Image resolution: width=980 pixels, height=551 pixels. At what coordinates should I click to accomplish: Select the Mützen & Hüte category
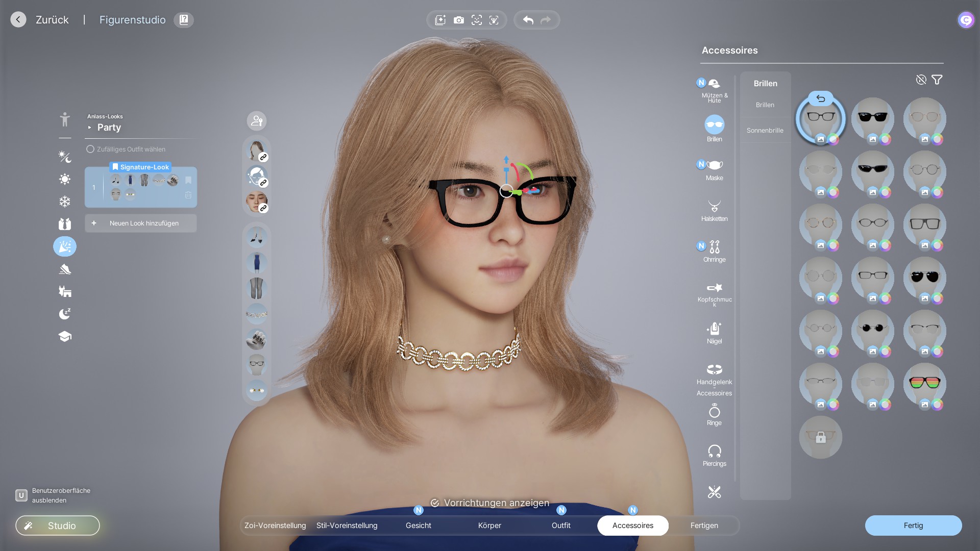click(x=715, y=90)
